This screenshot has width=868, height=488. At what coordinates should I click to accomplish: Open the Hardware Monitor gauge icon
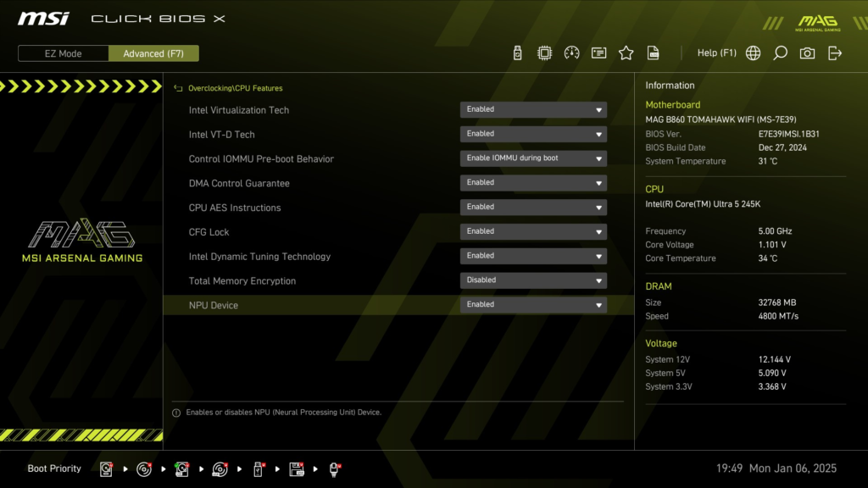(x=574, y=52)
